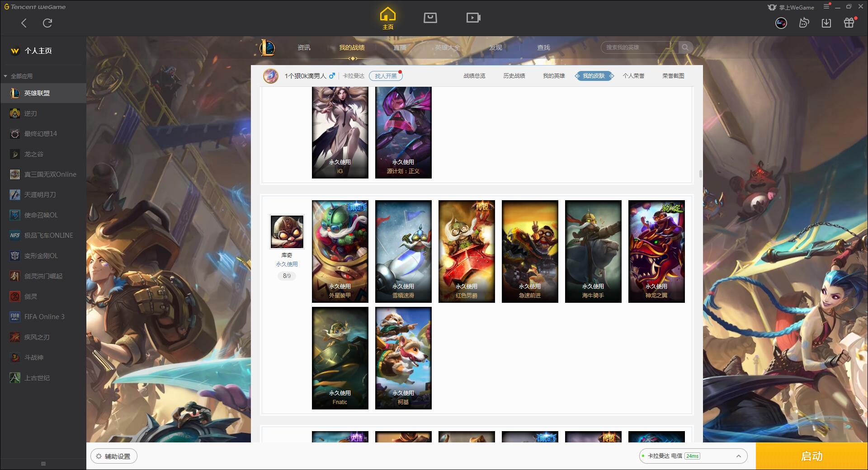The height and width of the screenshot is (470, 868).
Task: Select 剑灵 in game list
Action: [x=43, y=296]
